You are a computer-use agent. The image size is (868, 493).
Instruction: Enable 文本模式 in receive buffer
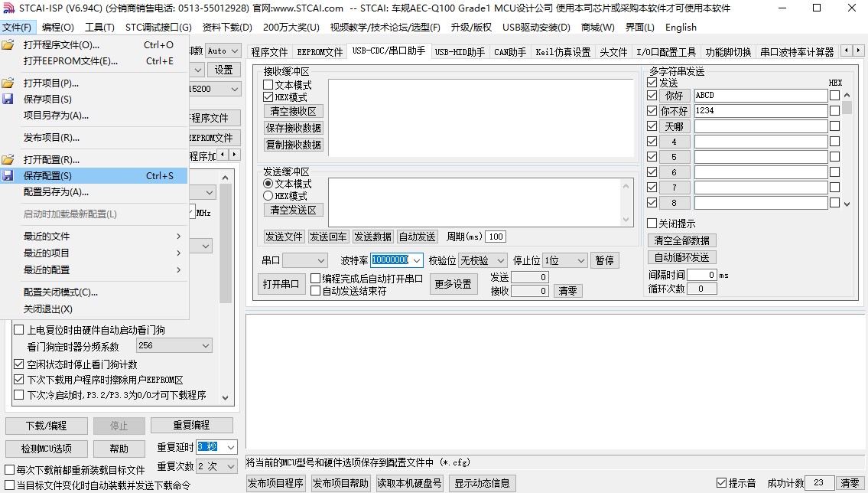pyautogui.click(x=268, y=85)
